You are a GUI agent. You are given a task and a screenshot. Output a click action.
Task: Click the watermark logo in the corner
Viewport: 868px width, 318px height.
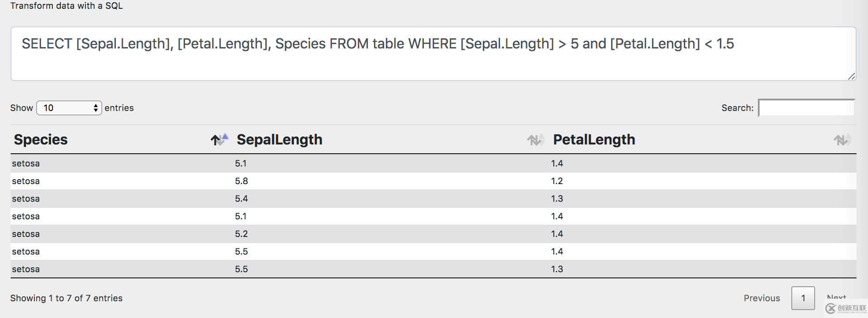click(x=846, y=308)
